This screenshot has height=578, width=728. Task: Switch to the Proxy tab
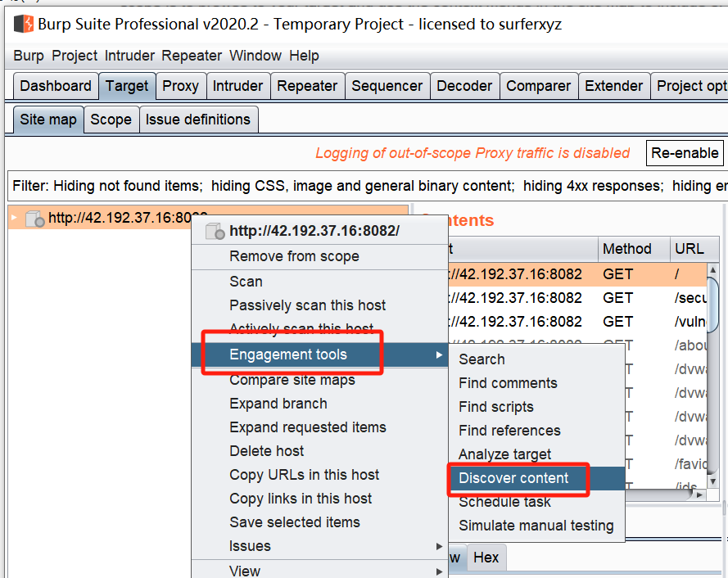(181, 86)
